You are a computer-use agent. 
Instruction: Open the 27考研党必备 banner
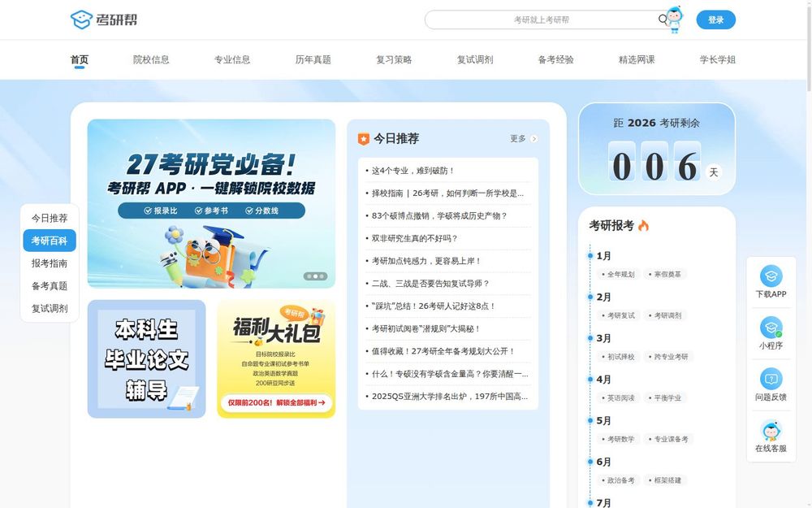211,204
